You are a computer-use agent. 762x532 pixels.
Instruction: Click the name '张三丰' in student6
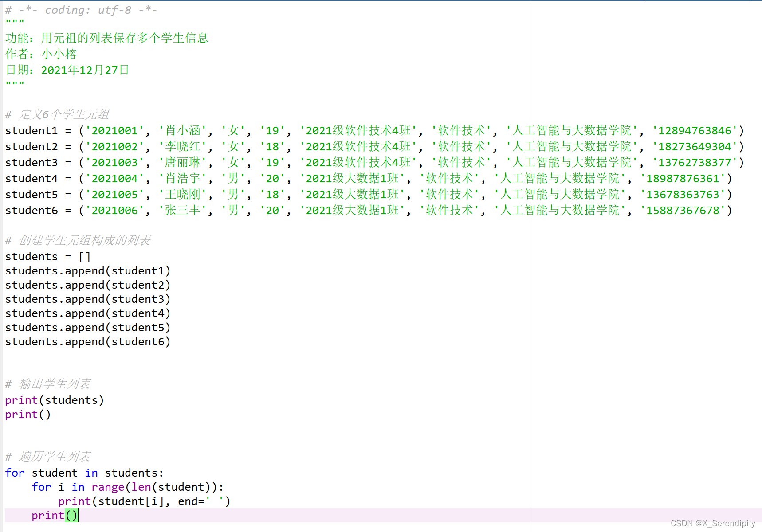coord(183,210)
